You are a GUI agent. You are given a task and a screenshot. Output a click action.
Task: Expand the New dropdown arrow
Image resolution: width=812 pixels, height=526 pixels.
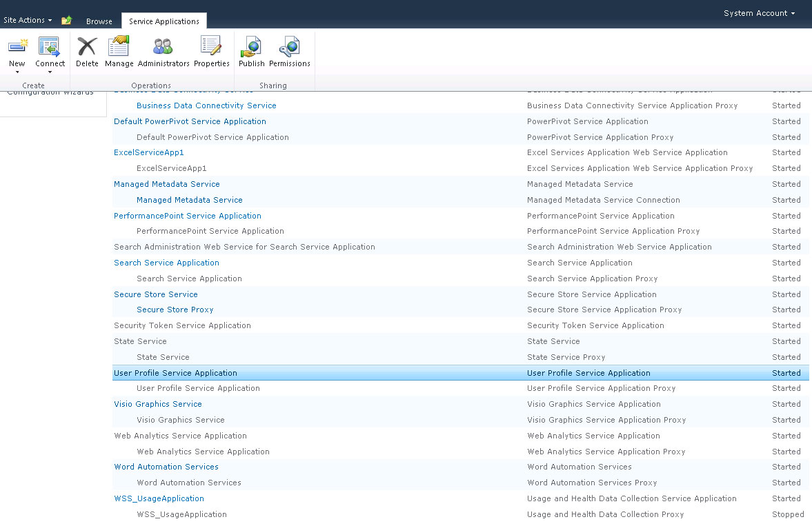[x=17, y=72]
